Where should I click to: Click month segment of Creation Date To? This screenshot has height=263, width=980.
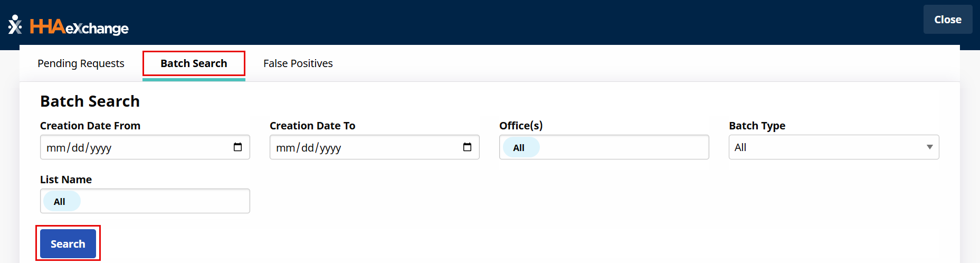(286, 148)
